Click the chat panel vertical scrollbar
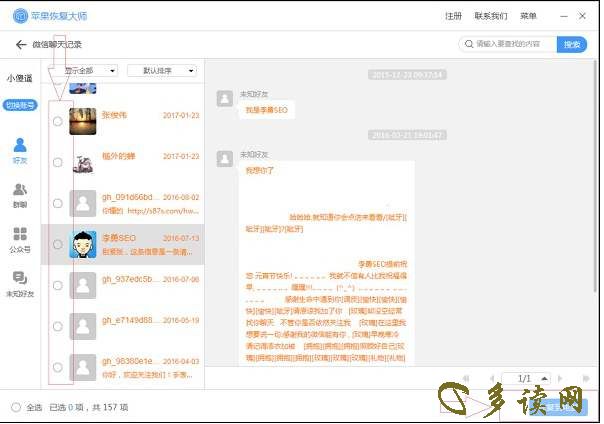Screen dimensions: 604x424 596,175
